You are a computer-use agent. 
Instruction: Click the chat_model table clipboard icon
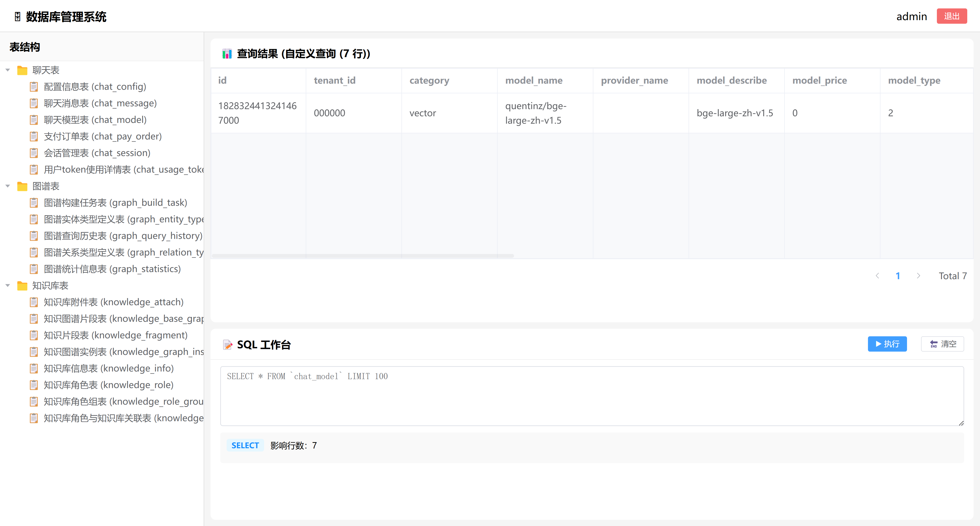[x=34, y=120]
